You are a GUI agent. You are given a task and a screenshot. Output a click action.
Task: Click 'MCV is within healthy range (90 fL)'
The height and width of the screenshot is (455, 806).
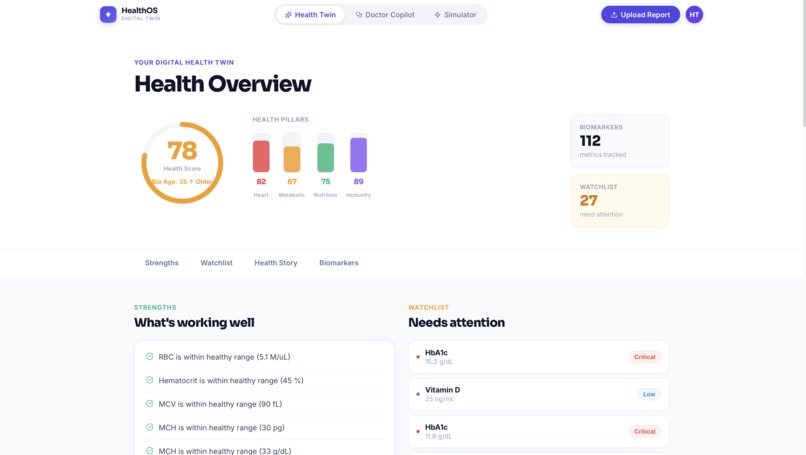point(220,404)
